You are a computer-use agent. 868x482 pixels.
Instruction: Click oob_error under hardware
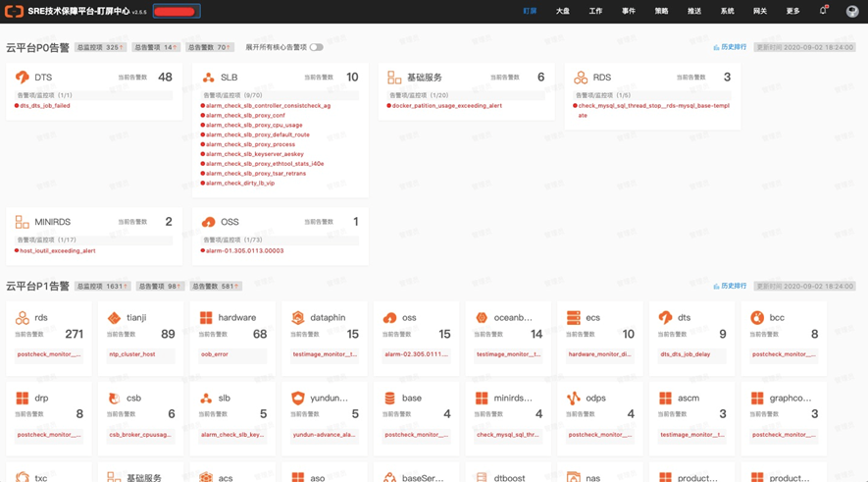(x=215, y=354)
